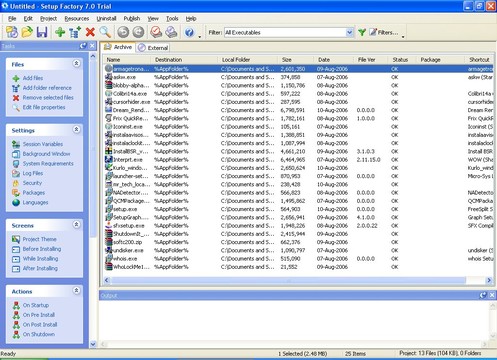Click the Add Folder Reference toolbar icon
497x360 pixels.
[x=75, y=32]
